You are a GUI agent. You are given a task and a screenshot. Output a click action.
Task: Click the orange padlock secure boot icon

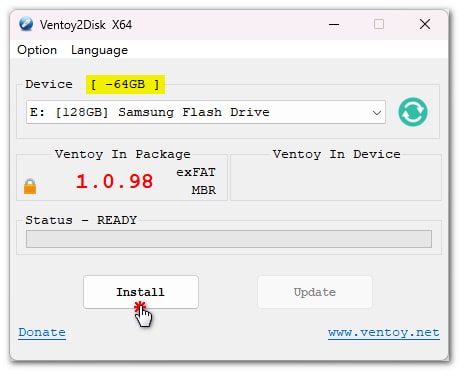click(x=30, y=186)
